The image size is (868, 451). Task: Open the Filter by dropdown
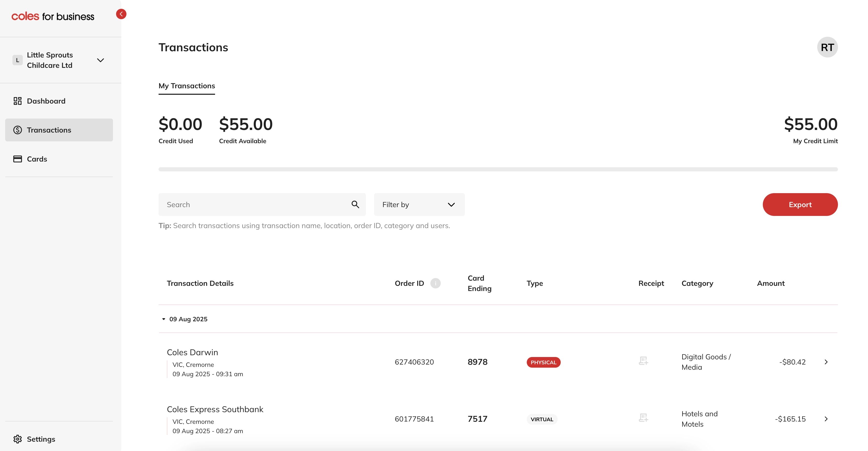click(x=419, y=205)
